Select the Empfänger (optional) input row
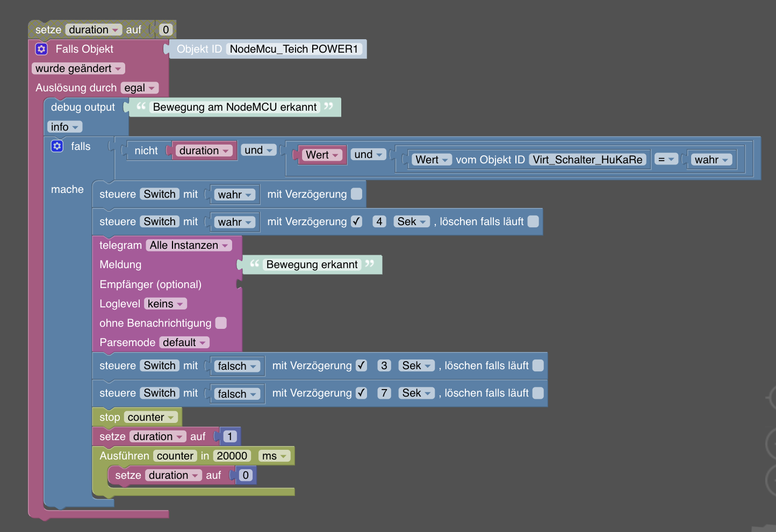The width and height of the screenshot is (776, 532). click(150, 284)
